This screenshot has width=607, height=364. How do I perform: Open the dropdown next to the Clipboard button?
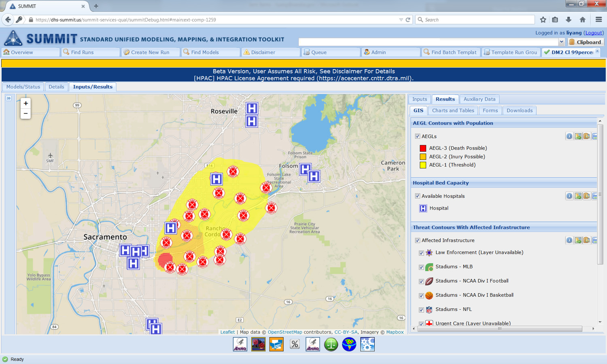(561, 42)
